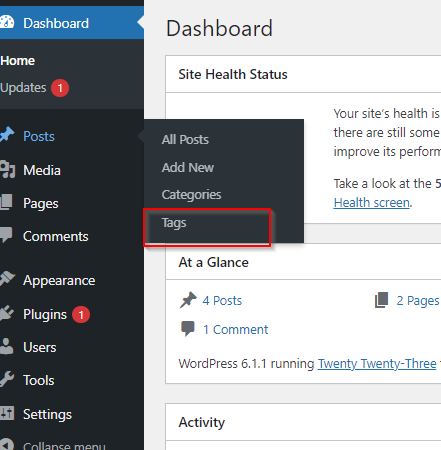The image size is (441, 450).
Task: Open the 1 Comment link
Action: (236, 329)
